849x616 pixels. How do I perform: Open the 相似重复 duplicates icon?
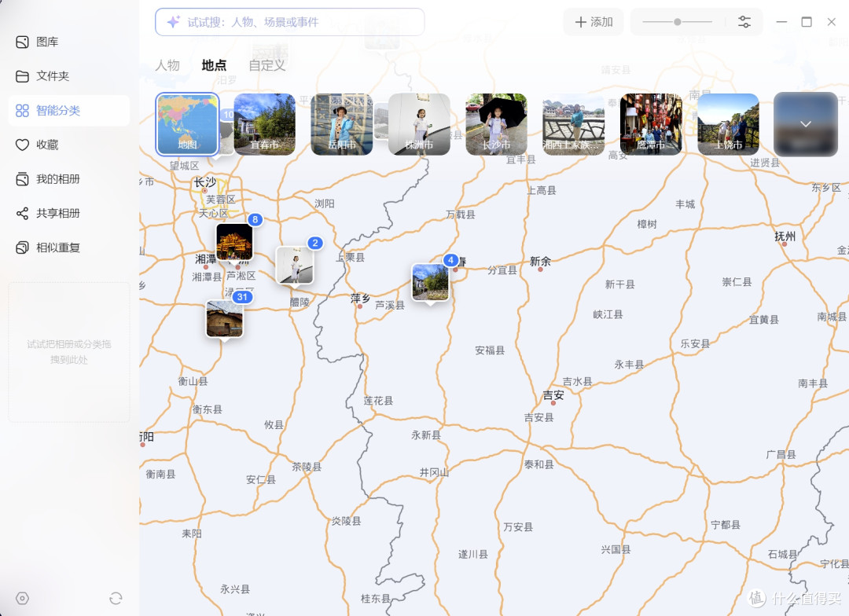22,248
